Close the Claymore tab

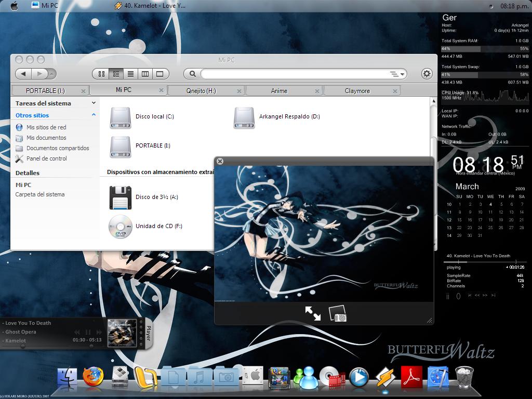pyautogui.click(x=395, y=91)
